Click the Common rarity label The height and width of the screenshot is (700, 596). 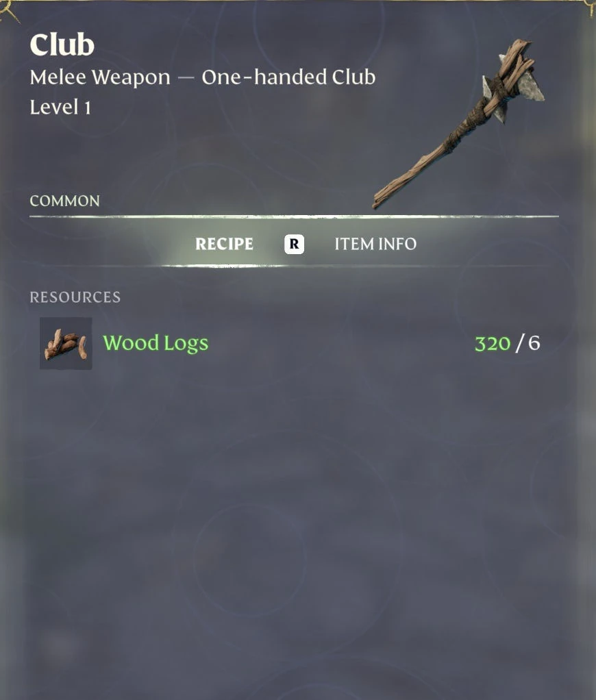point(64,201)
